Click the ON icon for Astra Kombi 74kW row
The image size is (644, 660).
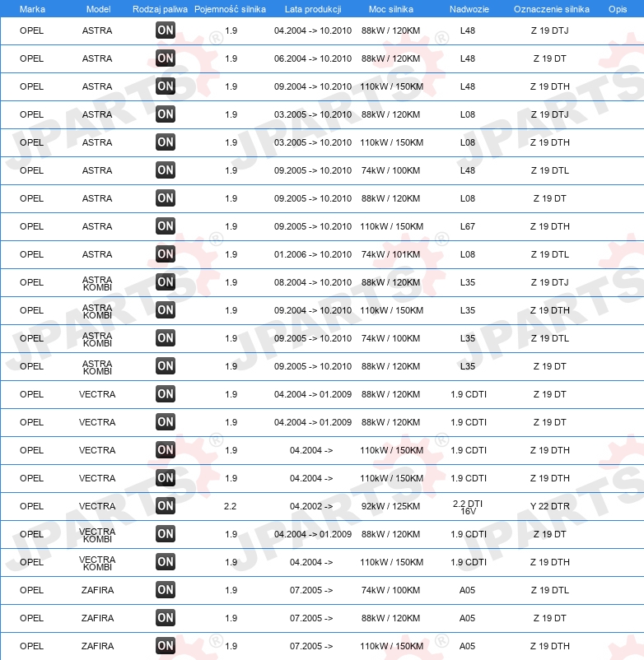[x=165, y=338]
